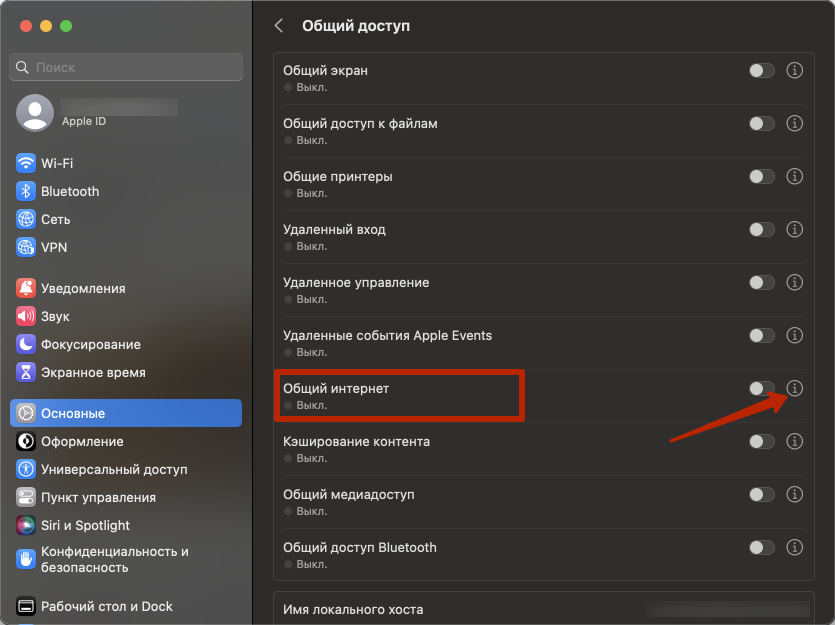The width and height of the screenshot is (835, 625).
Task: Toggle Общий экран switch
Action: [762, 70]
